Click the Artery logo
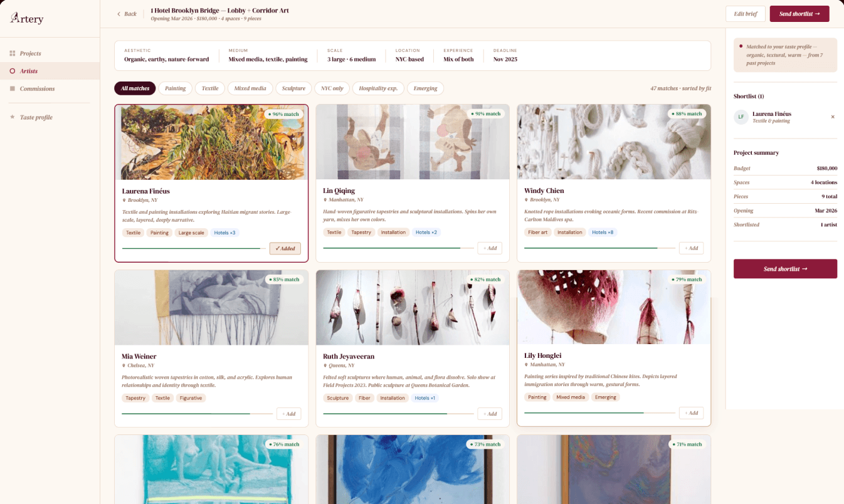Image resolution: width=844 pixels, height=504 pixels. click(x=27, y=18)
